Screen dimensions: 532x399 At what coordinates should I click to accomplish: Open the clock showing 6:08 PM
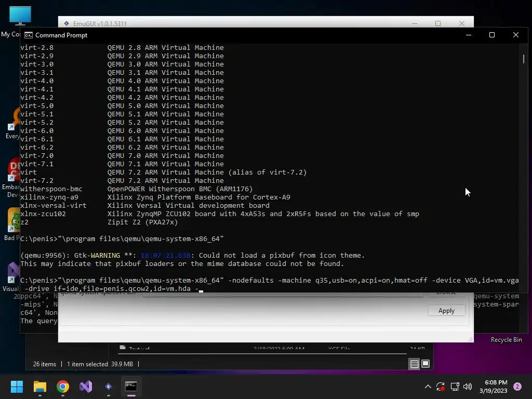tap(493, 387)
